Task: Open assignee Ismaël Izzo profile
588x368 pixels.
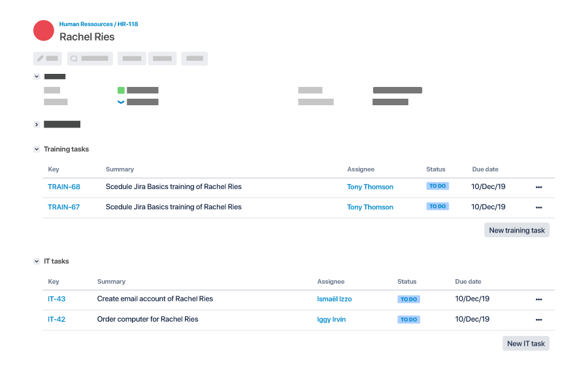Action: click(334, 299)
